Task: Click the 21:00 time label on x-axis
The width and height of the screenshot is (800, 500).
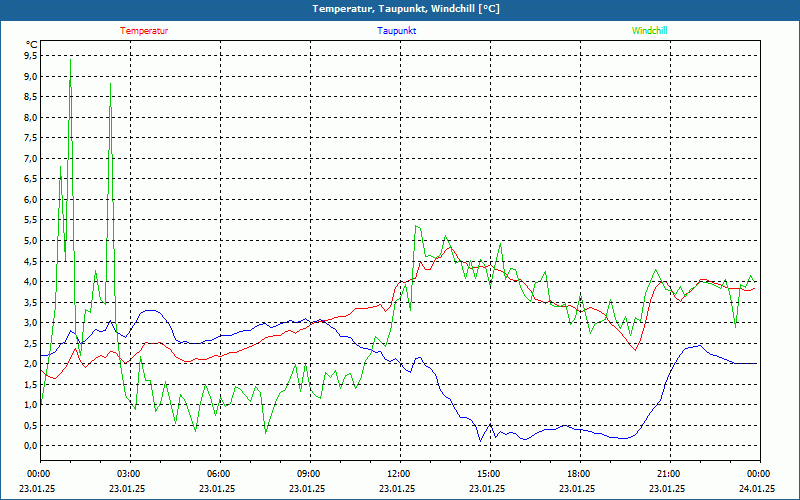Action: (x=668, y=474)
